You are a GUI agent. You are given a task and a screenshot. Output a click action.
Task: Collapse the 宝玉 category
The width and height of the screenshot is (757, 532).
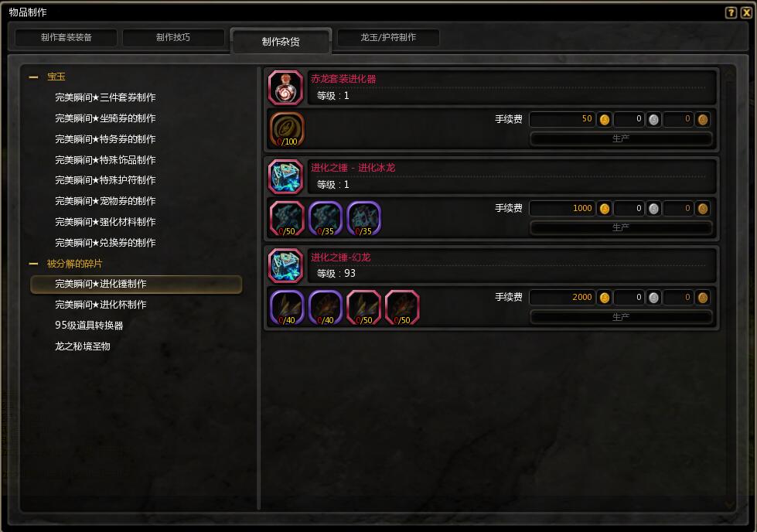[34, 77]
